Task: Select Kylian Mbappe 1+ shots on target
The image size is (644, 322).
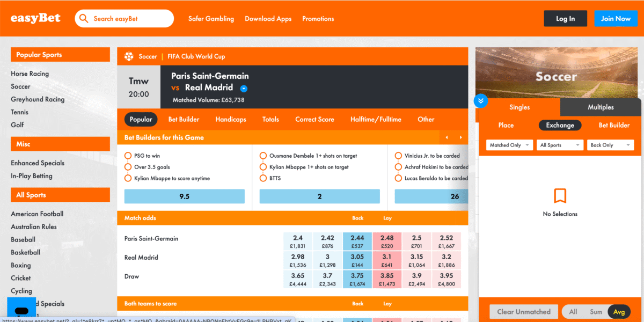Action: (x=263, y=167)
